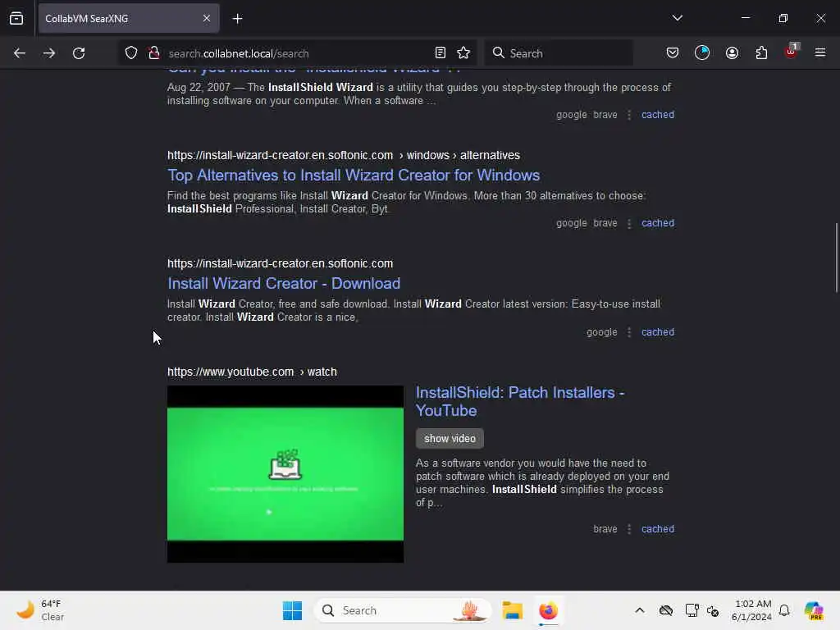The width and height of the screenshot is (840, 630).
Task: Open the Firefox account icon
Action: [732, 53]
